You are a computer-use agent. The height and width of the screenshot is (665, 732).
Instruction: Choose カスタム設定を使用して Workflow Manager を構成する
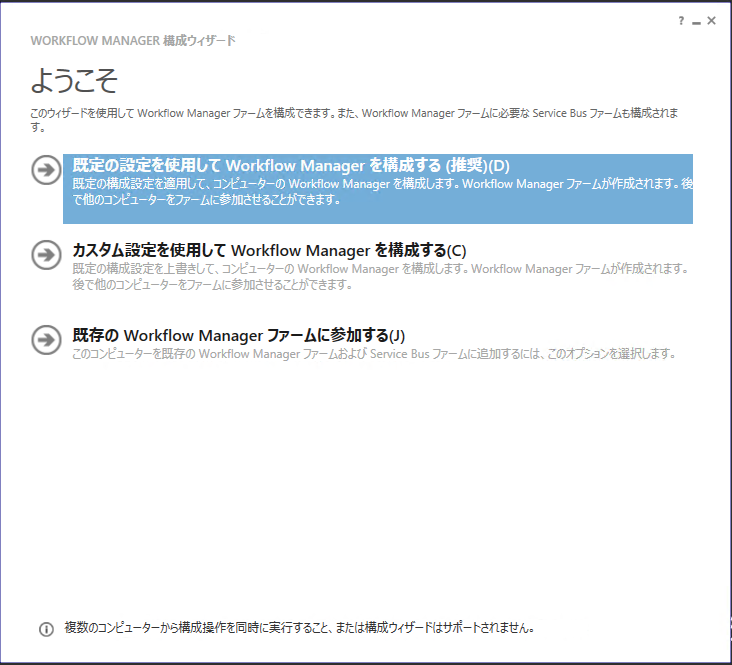click(269, 251)
